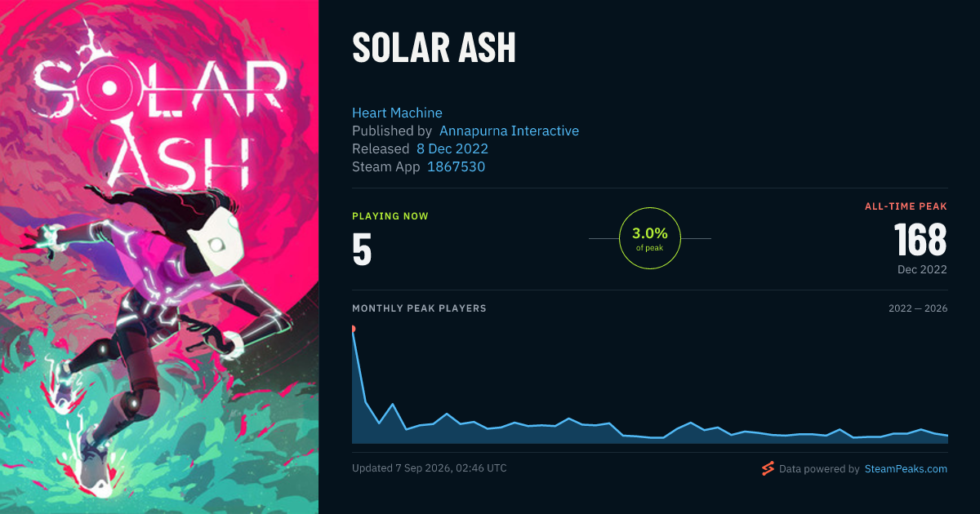Click the SOLAR ASH title heading
The image size is (980, 514).
point(434,48)
